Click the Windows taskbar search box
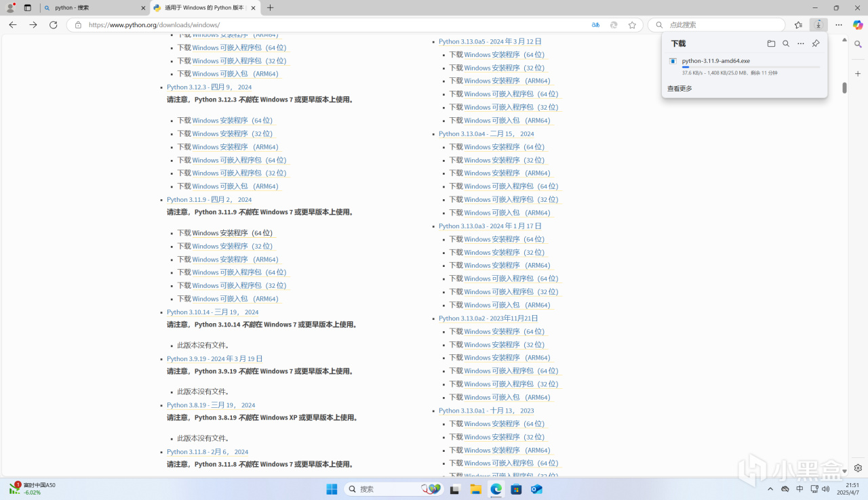The width and height of the screenshot is (868, 500). pyautogui.click(x=393, y=489)
